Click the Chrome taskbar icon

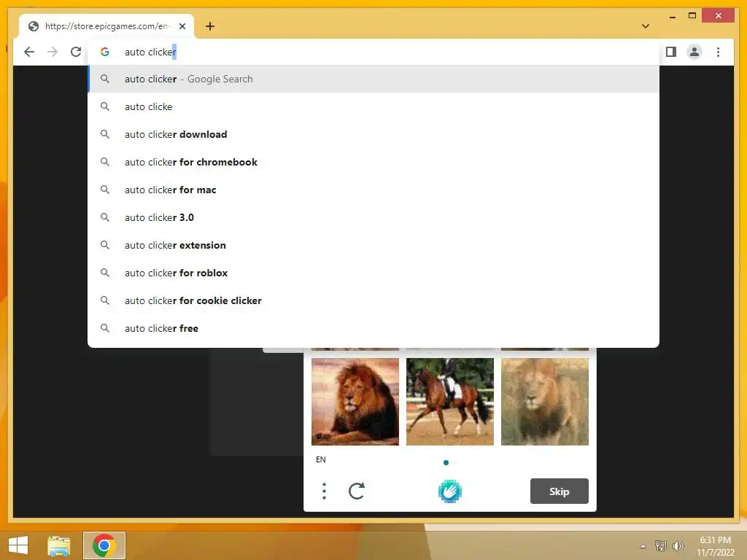[104, 545]
